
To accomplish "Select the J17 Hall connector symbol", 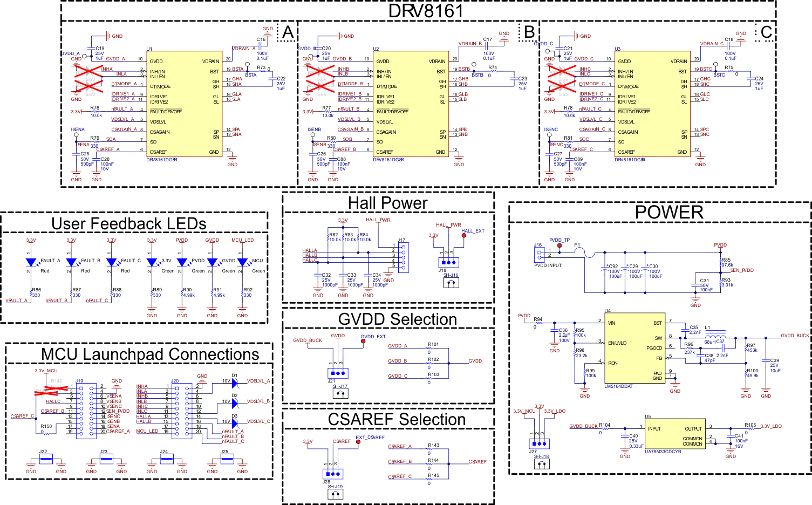I will 404,257.
